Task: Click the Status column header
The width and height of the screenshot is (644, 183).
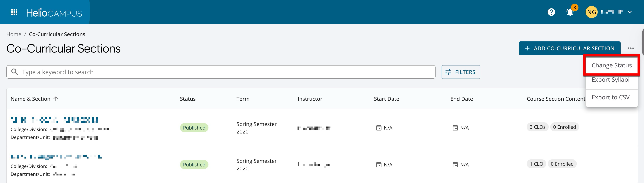Action: pos(188,99)
